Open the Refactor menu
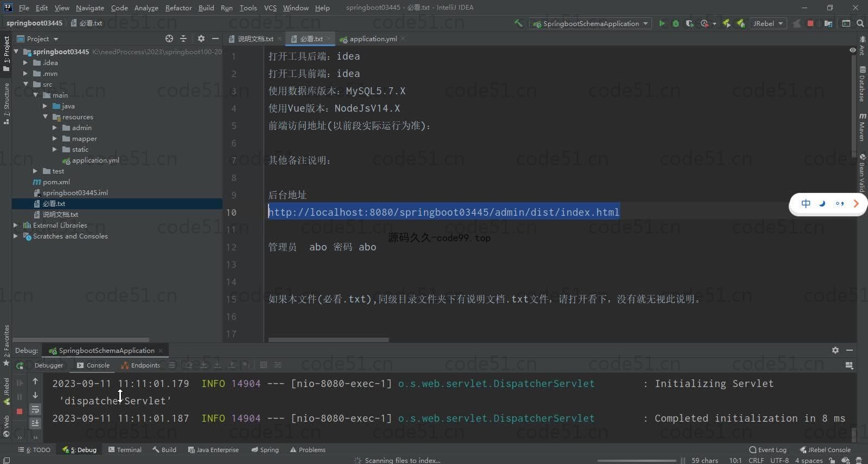Screen dimensions: 868x464 [178, 8]
